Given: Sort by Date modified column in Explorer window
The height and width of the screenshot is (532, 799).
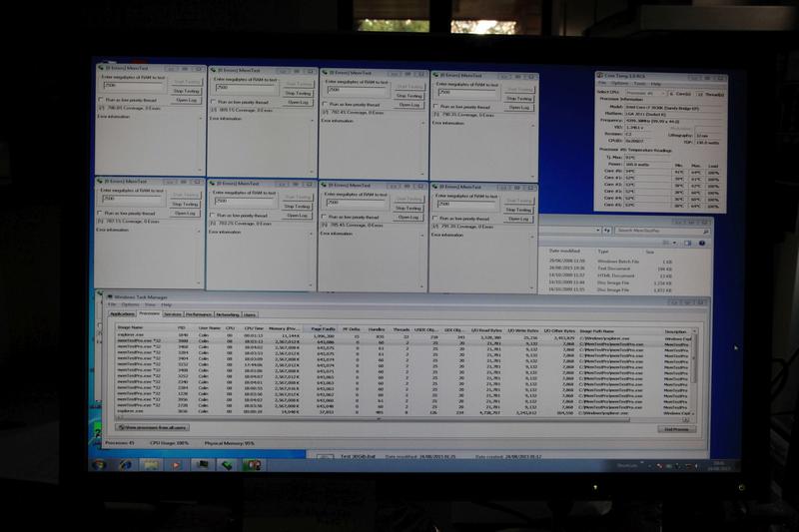Looking at the screenshot, I should click(x=567, y=251).
